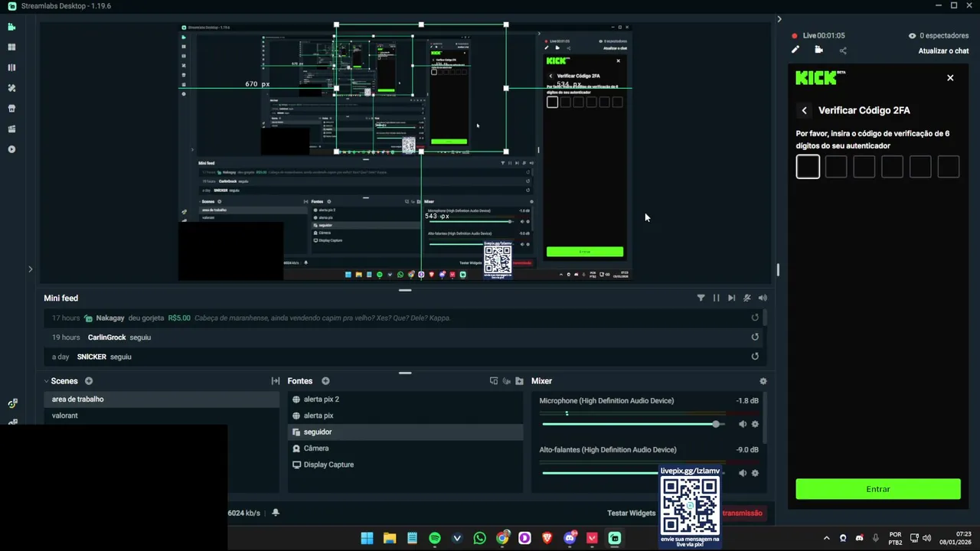Select the Câmera source
Image resolution: width=980 pixels, height=551 pixels.
[x=405, y=448]
